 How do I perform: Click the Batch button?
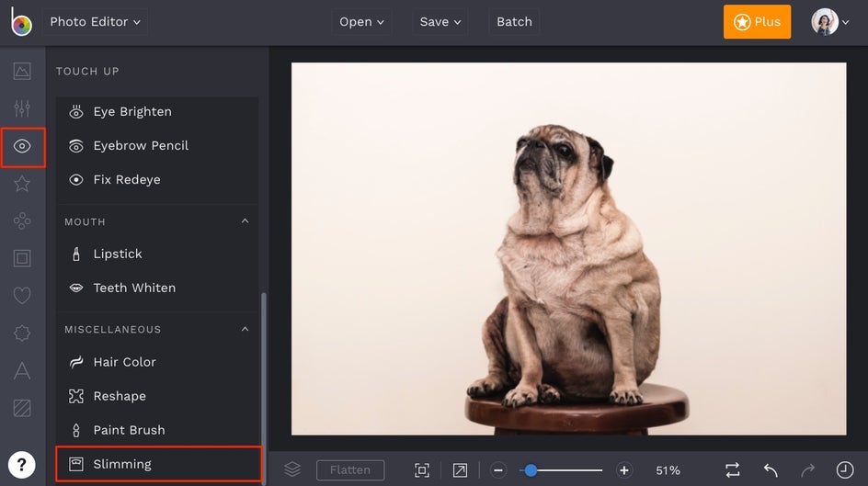point(514,21)
